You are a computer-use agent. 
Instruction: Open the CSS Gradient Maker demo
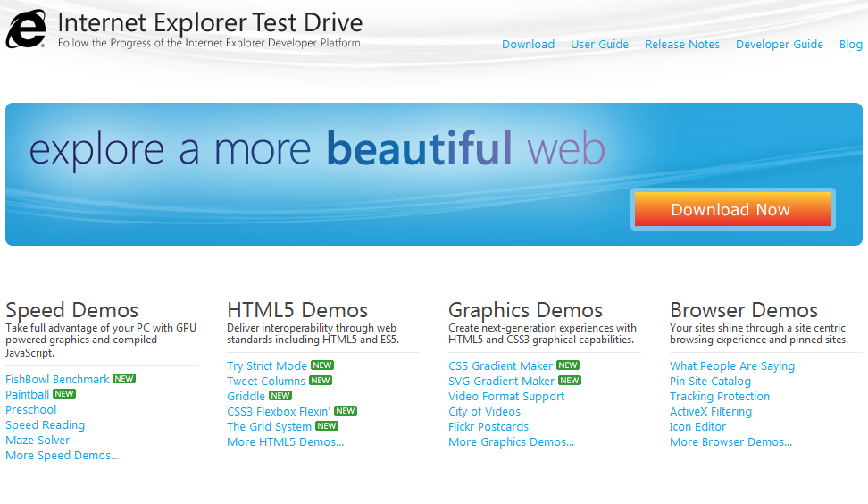pyautogui.click(x=500, y=366)
